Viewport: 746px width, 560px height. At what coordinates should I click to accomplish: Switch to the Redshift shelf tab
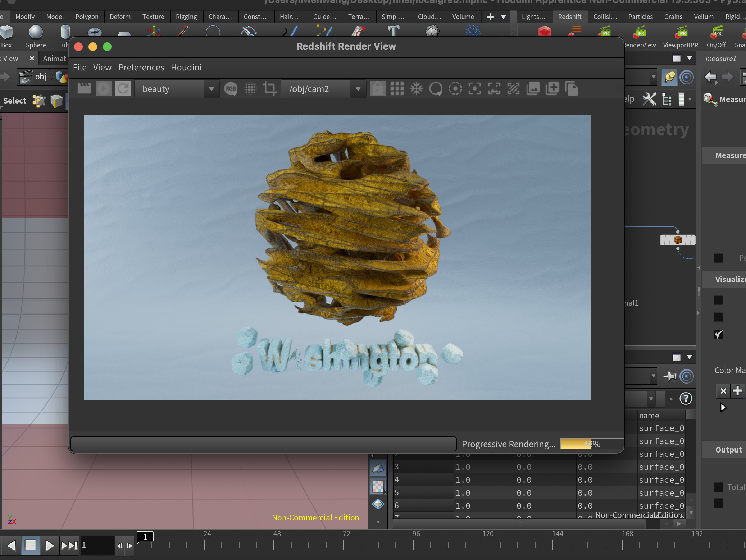point(569,17)
